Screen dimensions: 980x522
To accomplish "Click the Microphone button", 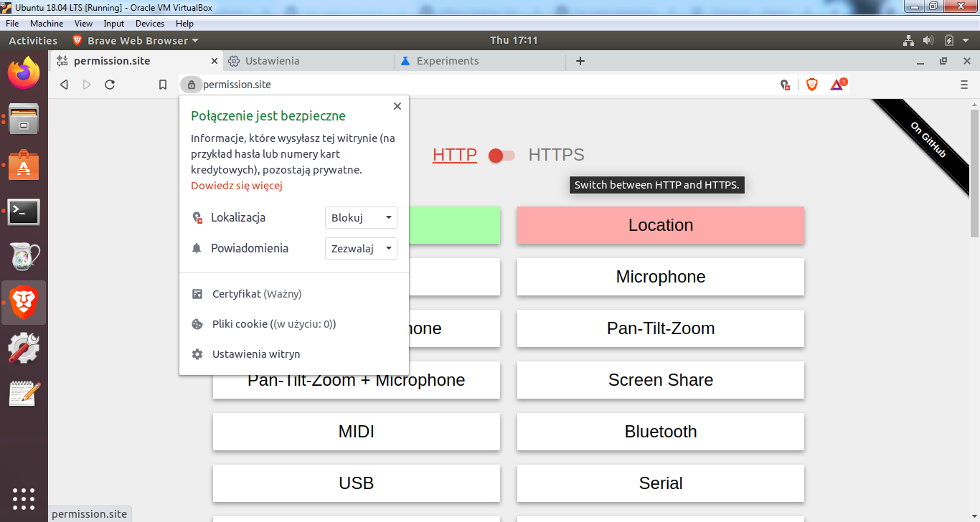I will pyautogui.click(x=661, y=277).
